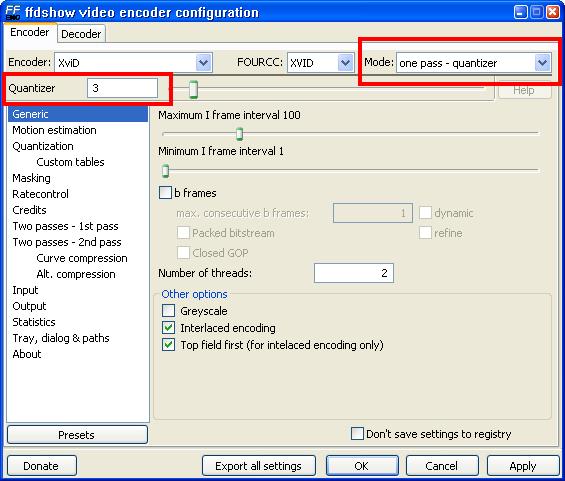Click the Presets button

pyautogui.click(x=77, y=435)
